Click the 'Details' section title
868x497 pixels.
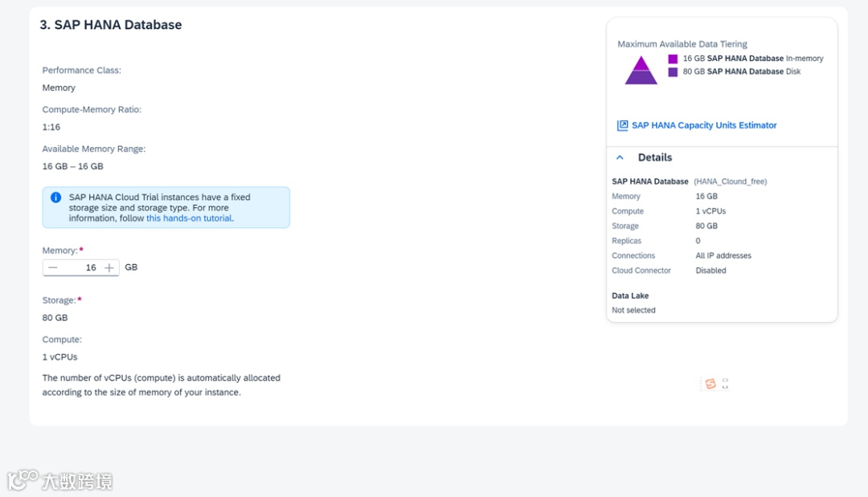click(655, 157)
